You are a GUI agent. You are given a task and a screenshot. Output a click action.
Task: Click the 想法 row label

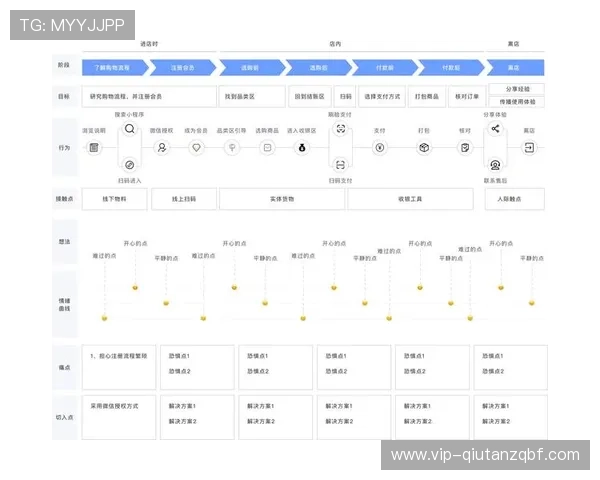(64, 242)
